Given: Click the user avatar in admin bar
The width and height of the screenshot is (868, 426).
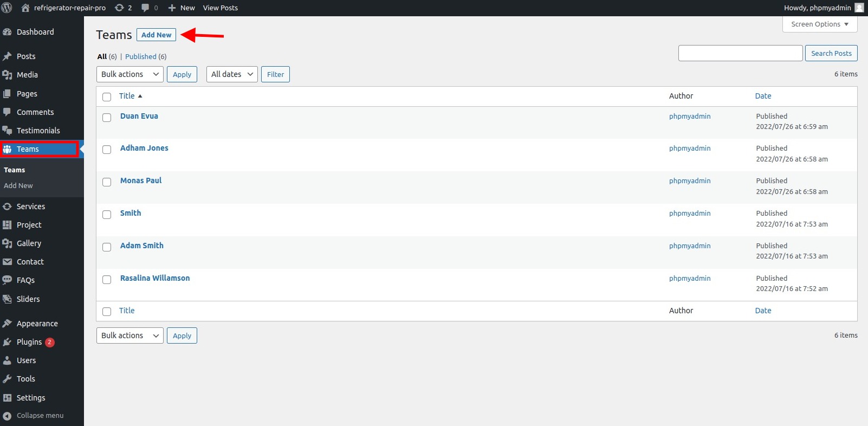Looking at the screenshot, I should (x=859, y=8).
